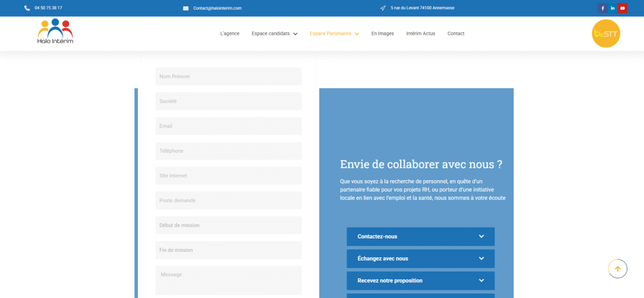The width and height of the screenshot is (644, 298).
Task: Click heading Envie de collaborer avec nous ?
Action: click(421, 164)
